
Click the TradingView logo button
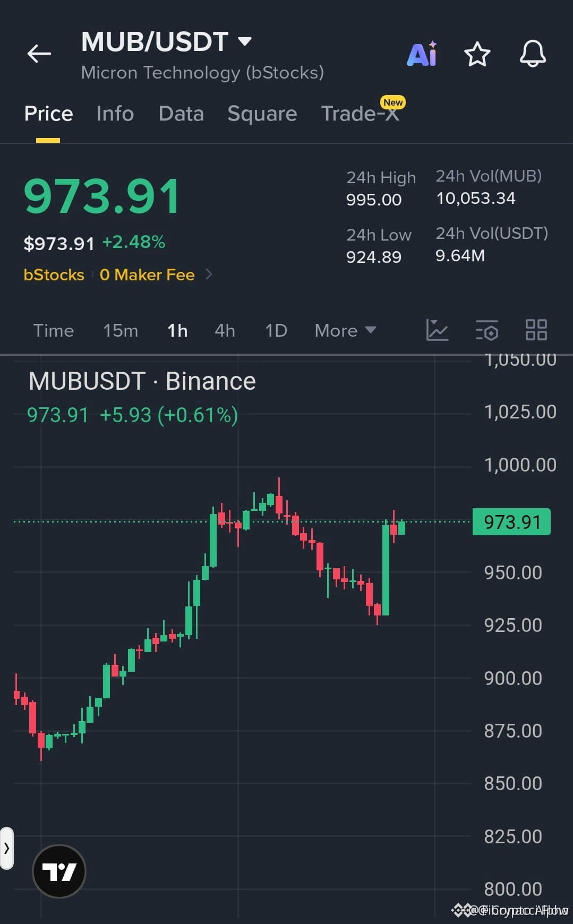point(59,871)
